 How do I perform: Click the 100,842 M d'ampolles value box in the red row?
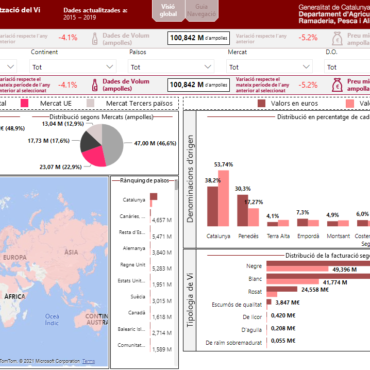(x=198, y=85)
